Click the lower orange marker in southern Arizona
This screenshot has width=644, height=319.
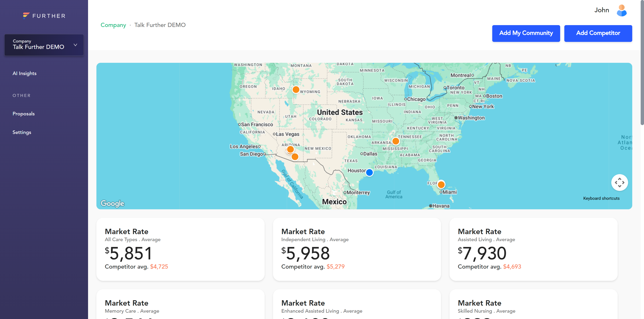(295, 157)
